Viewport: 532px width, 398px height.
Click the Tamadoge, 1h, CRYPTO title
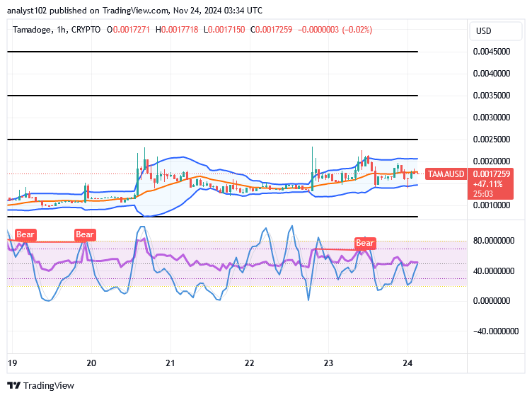coord(57,30)
